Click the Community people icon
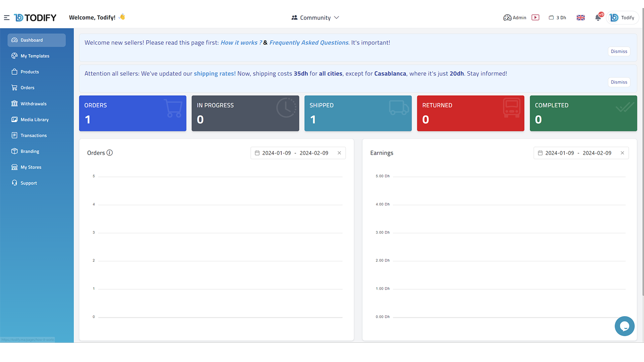Image resolution: width=644 pixels, height=362 pixels. [294, 18]
